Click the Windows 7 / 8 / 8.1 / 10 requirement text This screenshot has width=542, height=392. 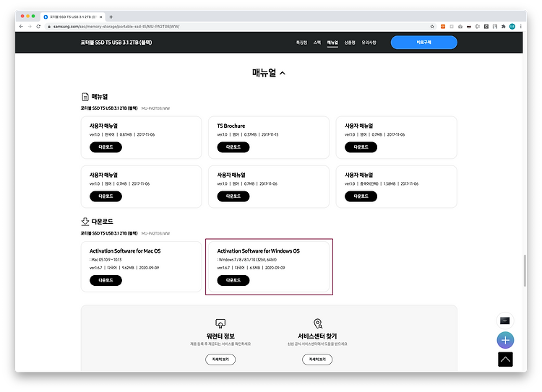247,260
